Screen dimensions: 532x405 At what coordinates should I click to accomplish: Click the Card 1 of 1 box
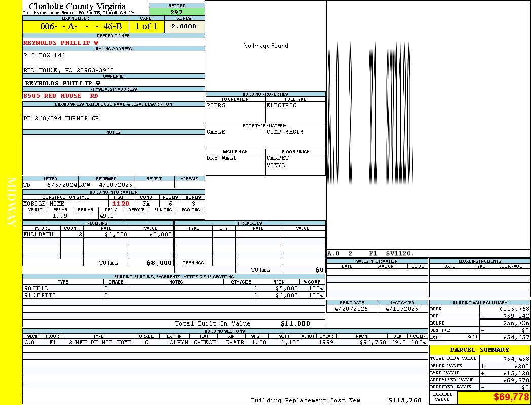coord(146,27)
